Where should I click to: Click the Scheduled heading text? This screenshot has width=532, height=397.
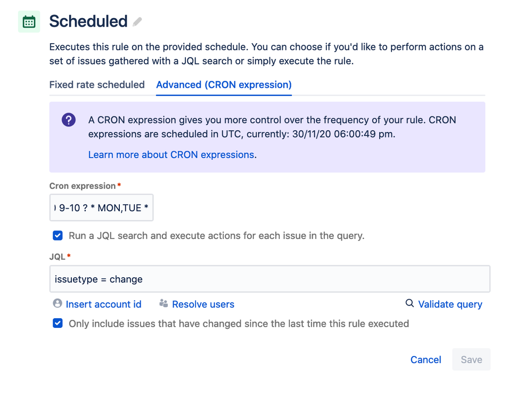click(x=88, y=22)
